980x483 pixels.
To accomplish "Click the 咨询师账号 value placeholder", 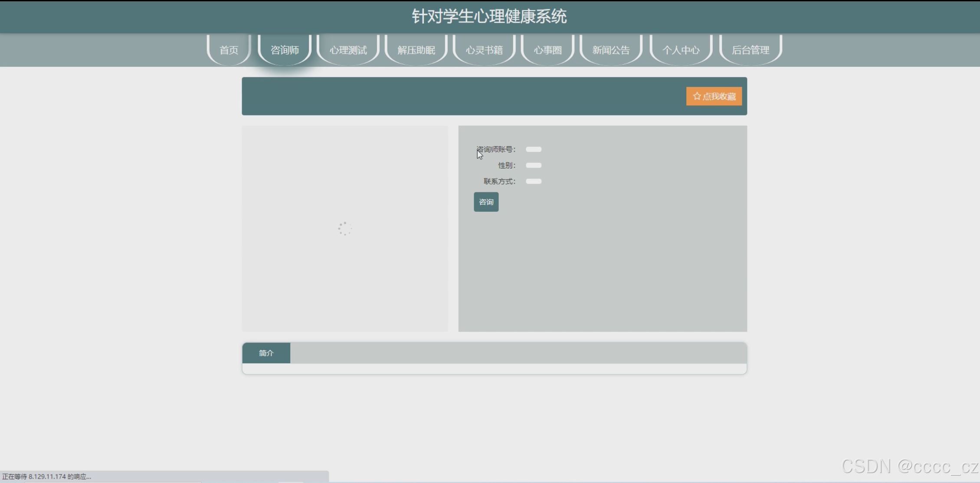I will pyautogui.click(x=533, y=149).
